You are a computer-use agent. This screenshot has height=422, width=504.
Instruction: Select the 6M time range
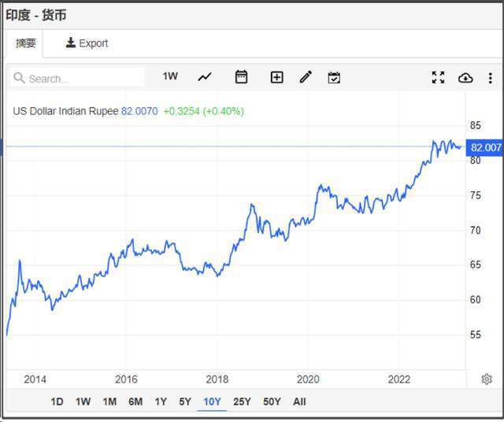135,402
